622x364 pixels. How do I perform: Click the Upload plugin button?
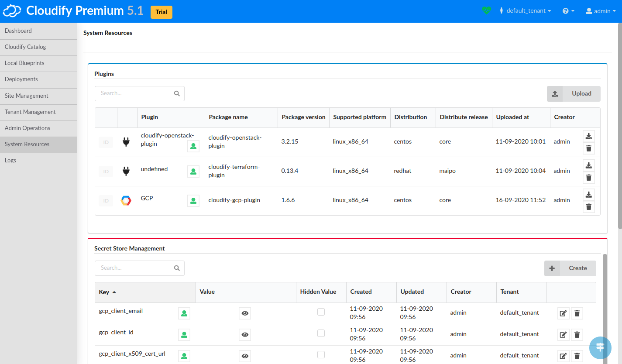574,94
